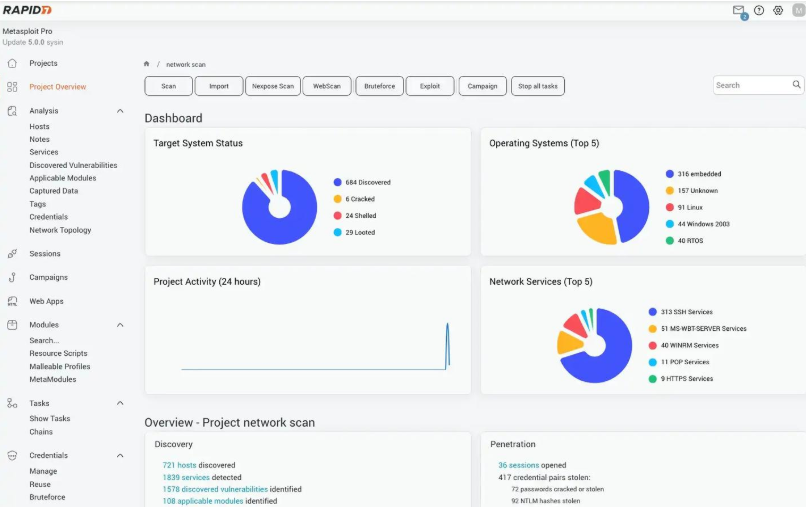The height and width of the screenshot is (507, 806).
Task: Open Search... under Modules
Action: click(x=44, y=340)
